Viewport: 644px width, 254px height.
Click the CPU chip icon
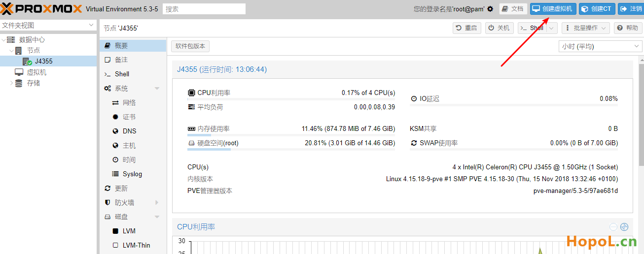coord(191,93)
